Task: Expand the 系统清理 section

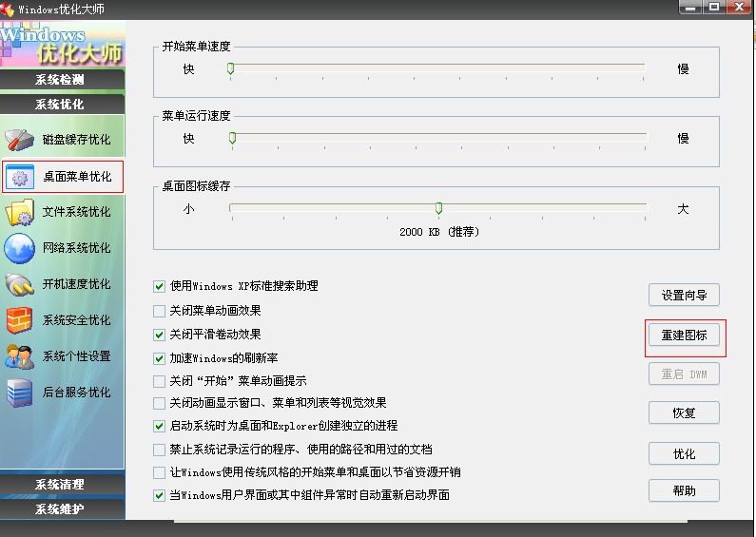Action: click(62, 484)
